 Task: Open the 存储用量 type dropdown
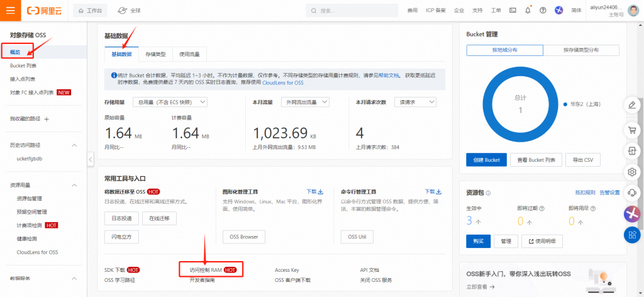point(170,102)
